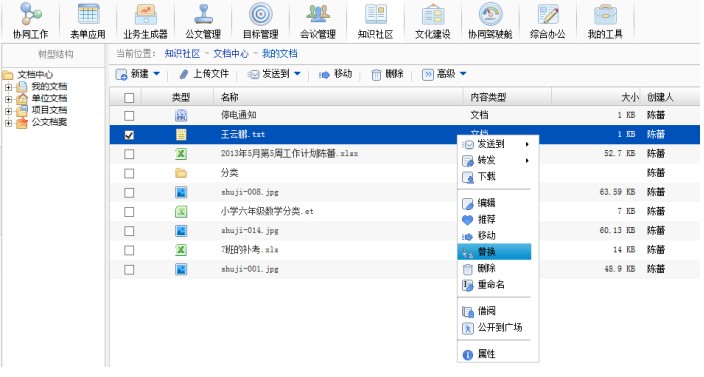704x377 pixels.
Task: Click the folder icon of 分类
Action: 181,173
